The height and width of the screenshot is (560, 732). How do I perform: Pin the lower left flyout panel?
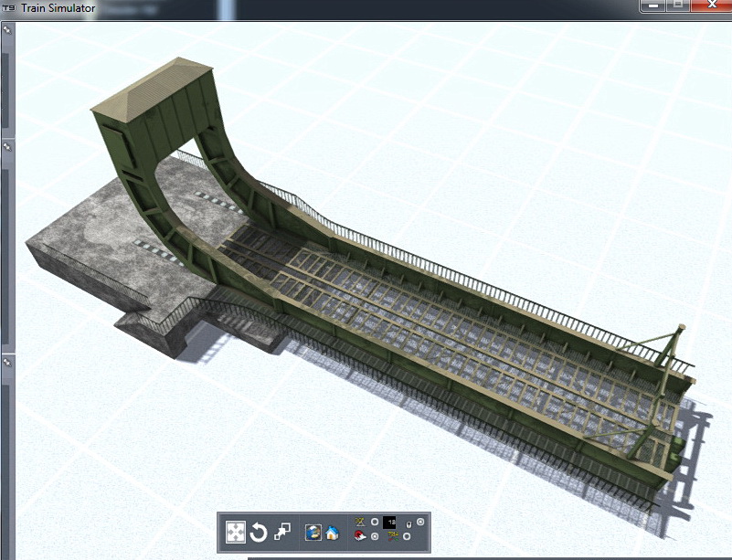pos(7,362)
